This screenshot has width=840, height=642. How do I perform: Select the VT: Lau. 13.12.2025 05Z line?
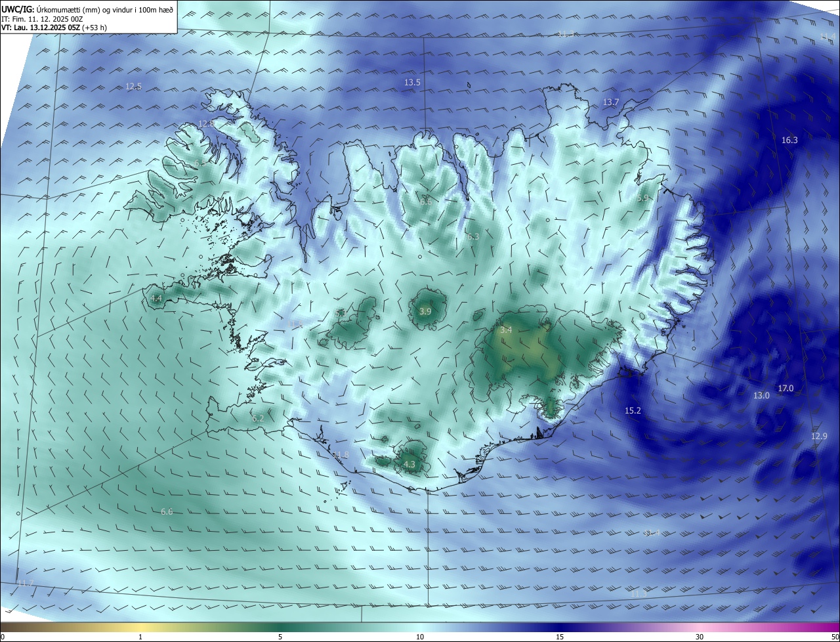tap(54, 28)
